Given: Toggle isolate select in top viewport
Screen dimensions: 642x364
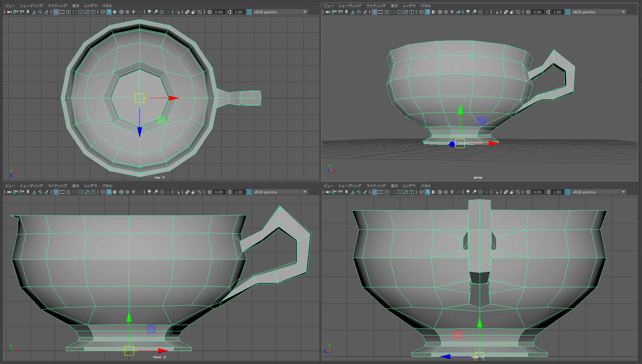Looking at the screenshot, I should click(x=178, y=12).
